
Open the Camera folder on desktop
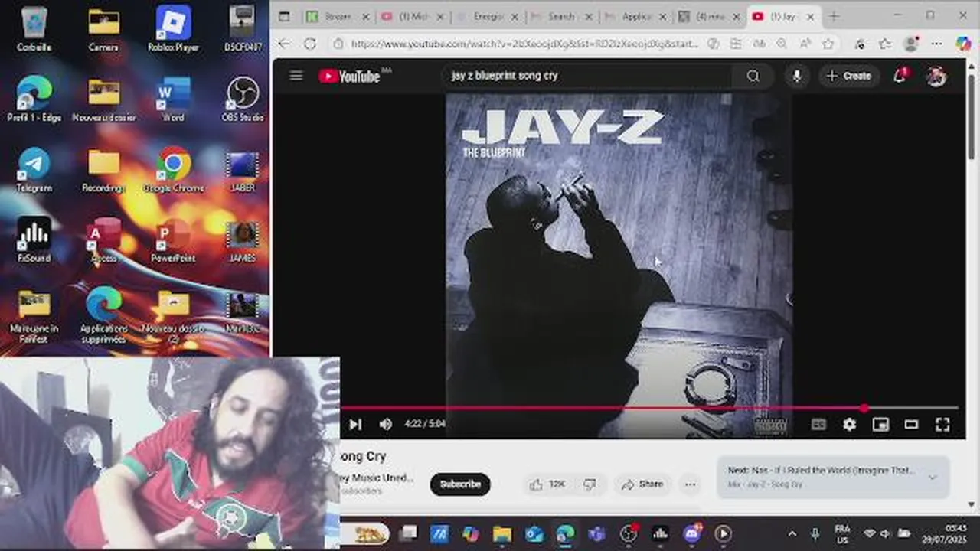pos(104,28)
